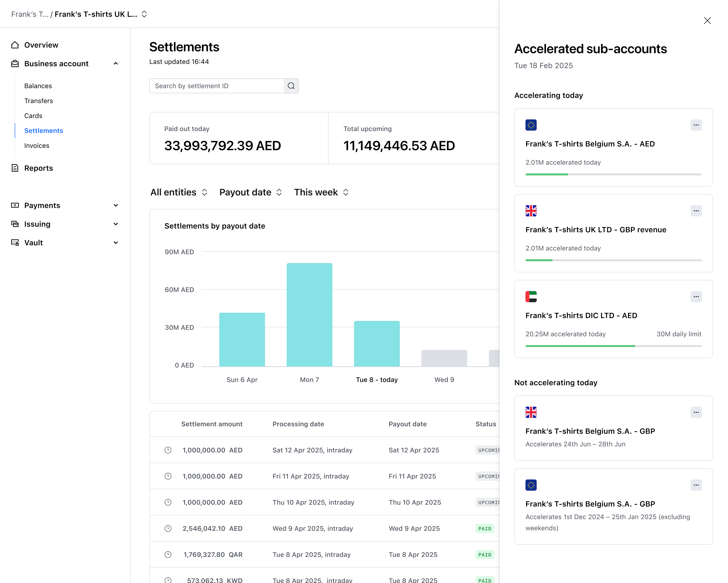Screen dimensions: 728x583
Task: Click the Total upcoming 11,149,446.53 AED value
Action: [x=399, y=146]
